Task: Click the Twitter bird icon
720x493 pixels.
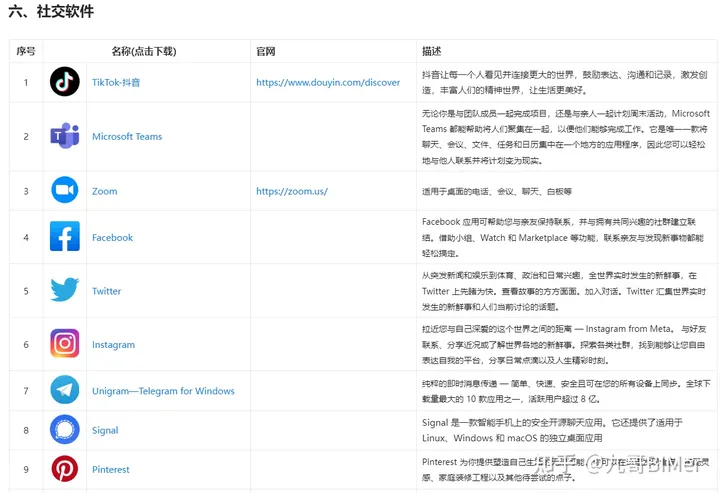Action: (x=64, y=290)
